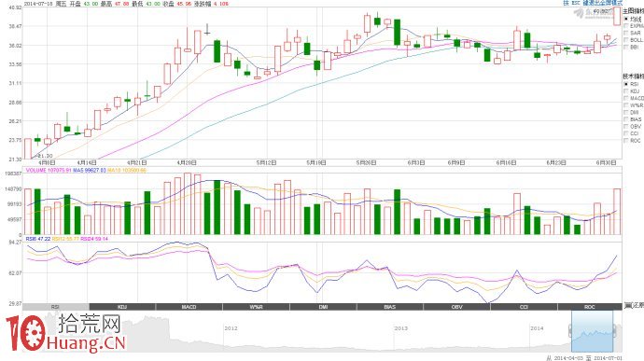
Task: Click the MA10 volume average readout
Action: point(127,170)
